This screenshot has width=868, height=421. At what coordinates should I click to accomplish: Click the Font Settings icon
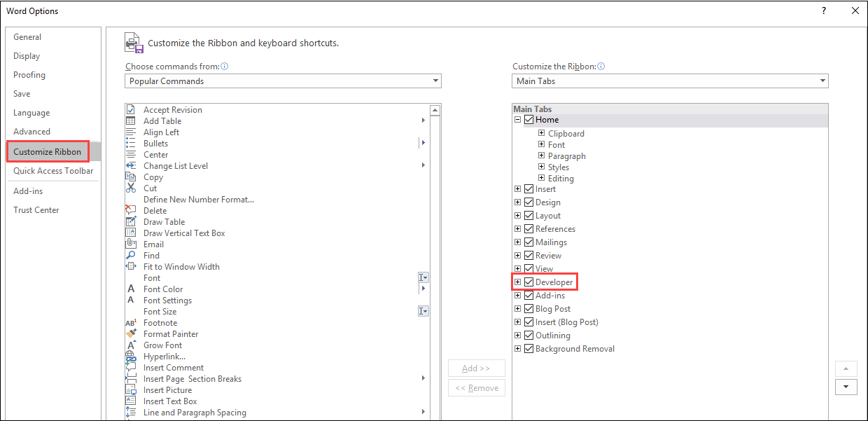130,301
